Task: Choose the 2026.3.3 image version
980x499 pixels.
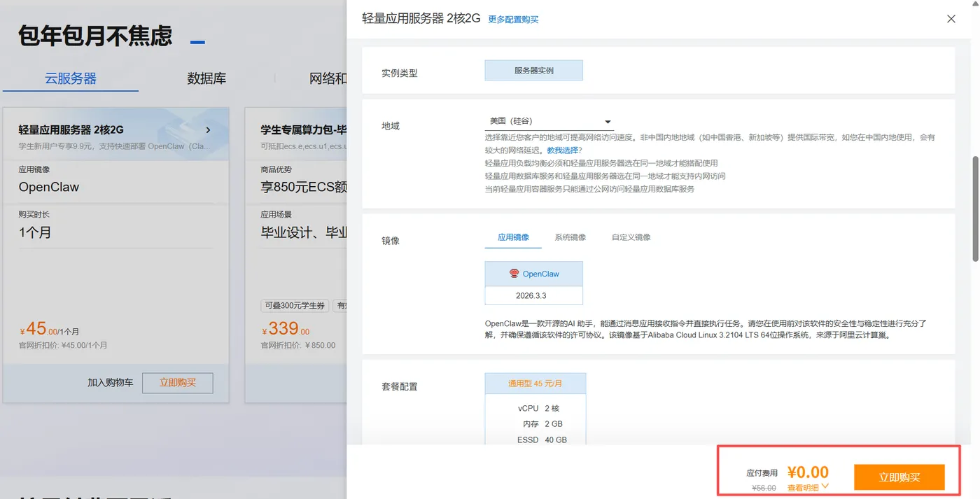Action: tap(534, 295)
